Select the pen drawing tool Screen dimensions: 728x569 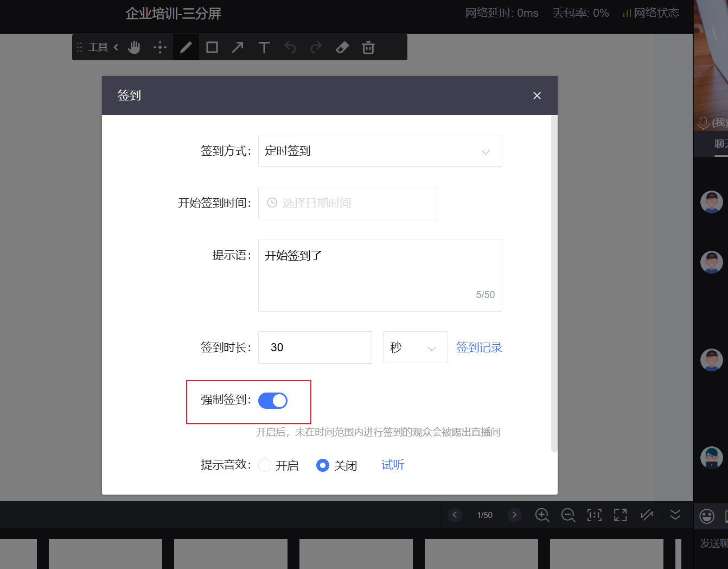point(186,47)
